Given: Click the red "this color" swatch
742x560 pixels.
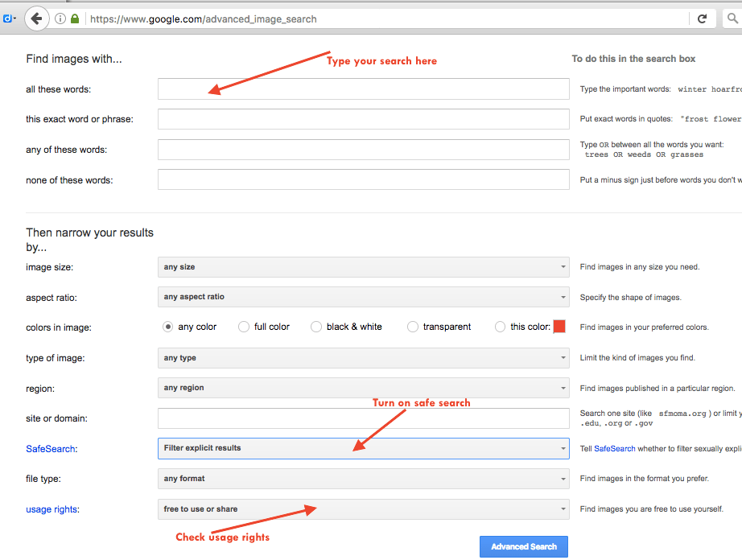Looking at the screenshot, I should coord(559,327).
